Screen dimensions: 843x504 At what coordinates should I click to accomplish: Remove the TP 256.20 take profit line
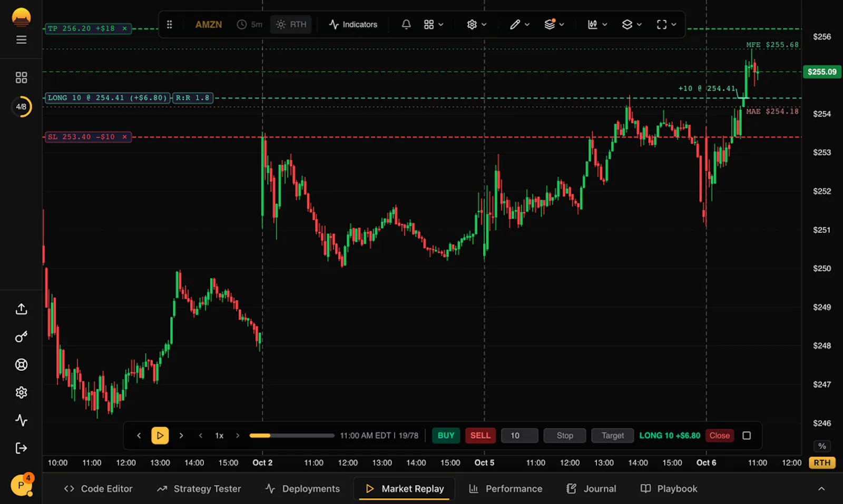(125, 28)
